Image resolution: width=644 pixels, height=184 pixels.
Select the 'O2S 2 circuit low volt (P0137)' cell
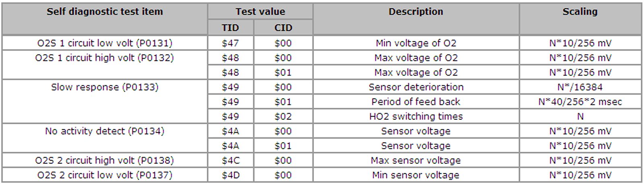click(105, 175)
